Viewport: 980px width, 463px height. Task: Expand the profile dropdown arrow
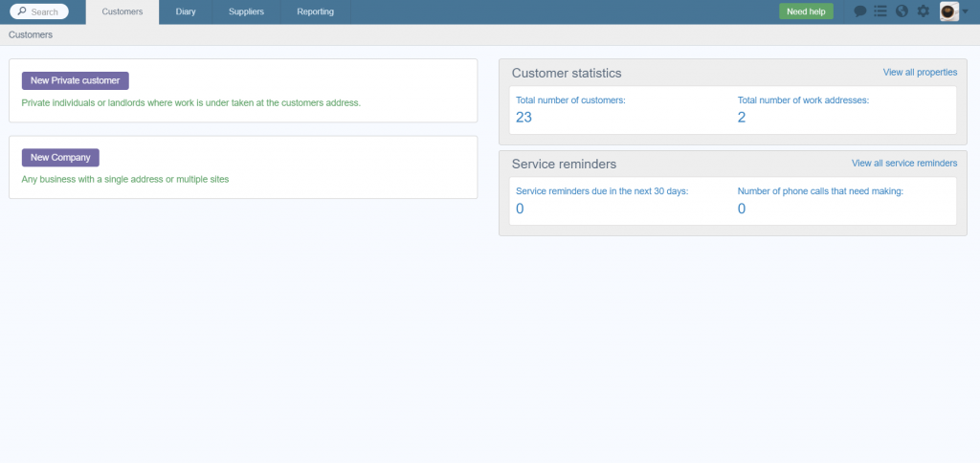pyautogui.click(x=965, y=11)
